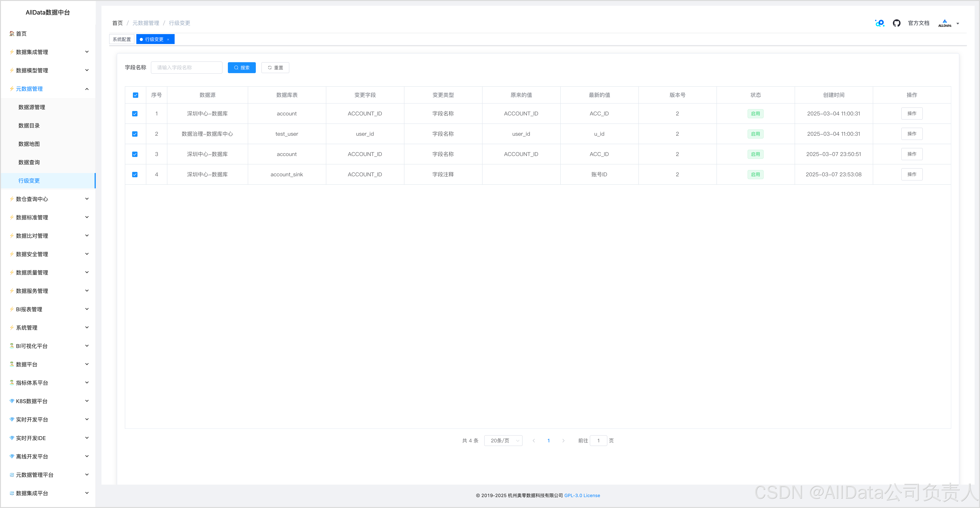This screenshot has height=508, width=980.
Task: Click the lightning icon beside 数据集成管理
Action: point(12,52)
